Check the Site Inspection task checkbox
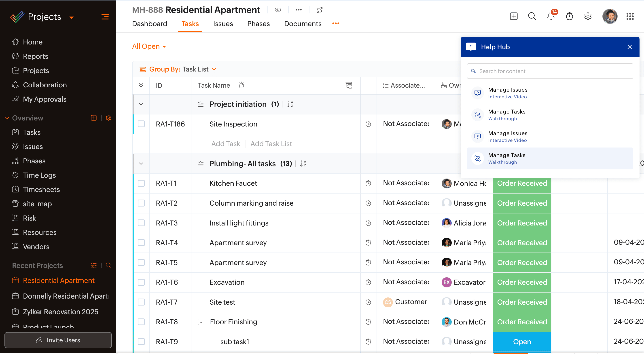This screenshot has height=354, width=644. (x=141, y=124)
